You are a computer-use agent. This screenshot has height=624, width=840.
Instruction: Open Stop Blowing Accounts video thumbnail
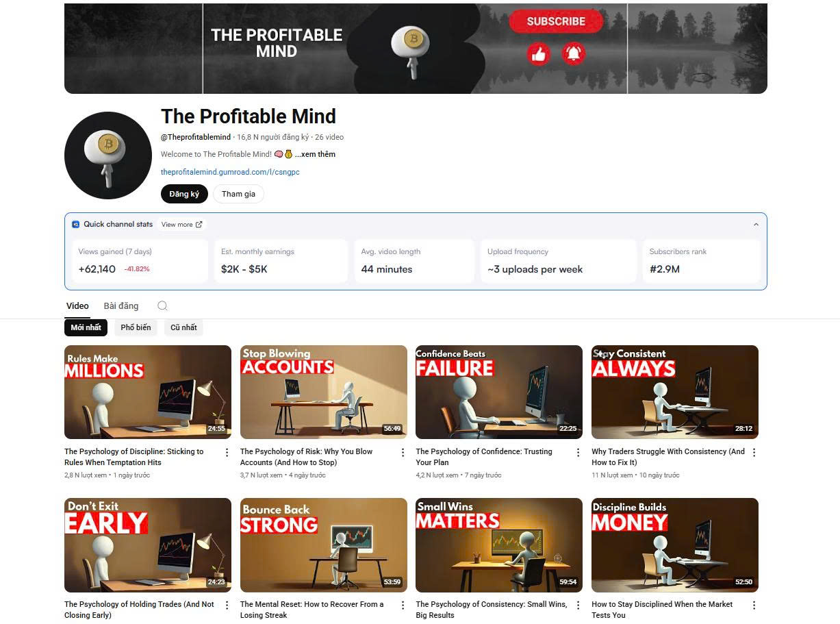[324, 392]
